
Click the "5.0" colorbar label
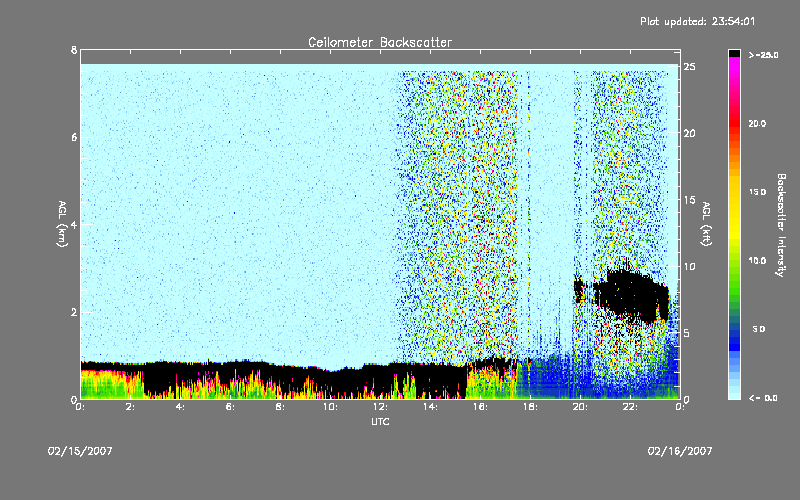pos(759,329)
